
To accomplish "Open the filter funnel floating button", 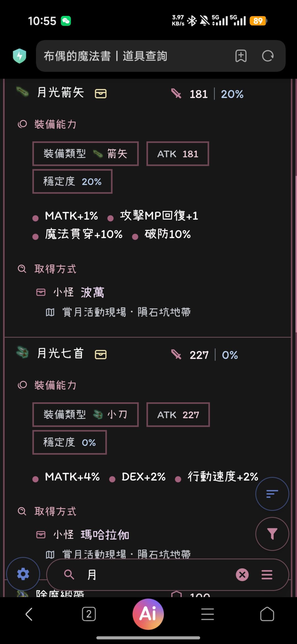I will (x=272, y=534).
